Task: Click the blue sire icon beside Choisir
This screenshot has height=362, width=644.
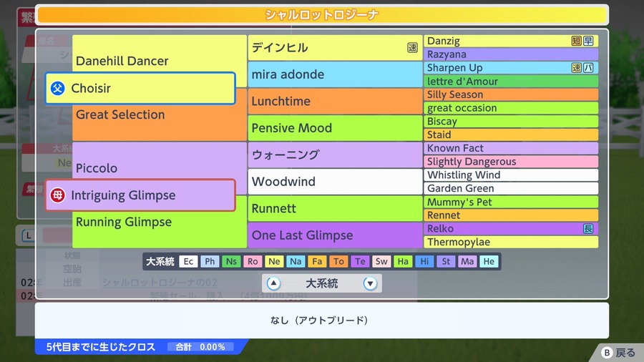Action: pos(57,88)
